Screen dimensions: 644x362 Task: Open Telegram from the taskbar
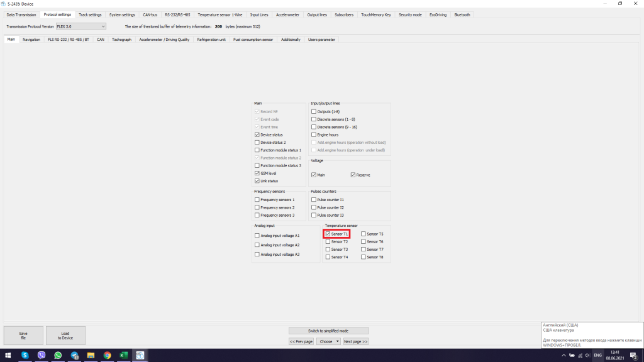[x=74, y=355]
